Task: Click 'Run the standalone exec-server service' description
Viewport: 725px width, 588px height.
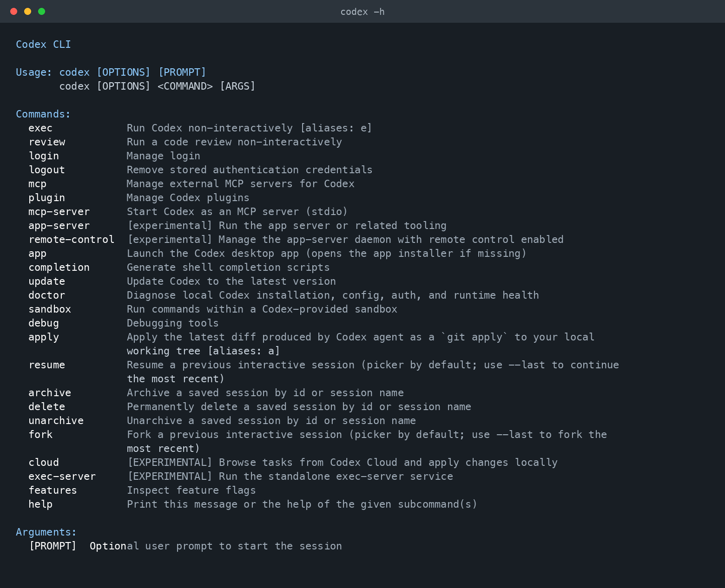Action: pos(290,477)
